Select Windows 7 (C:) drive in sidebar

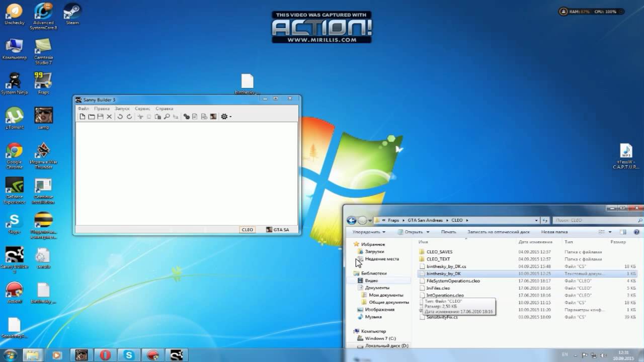[380, 338]
